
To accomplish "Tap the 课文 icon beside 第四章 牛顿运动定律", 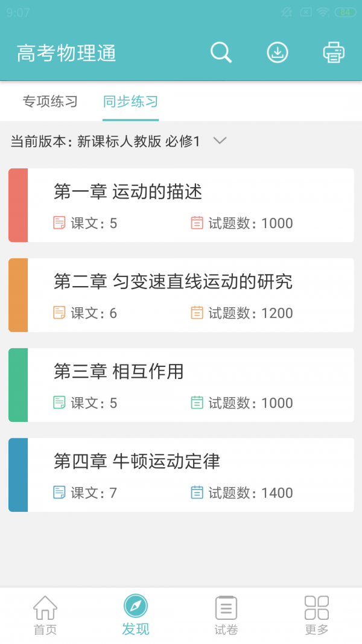I will tap(59, 493).
